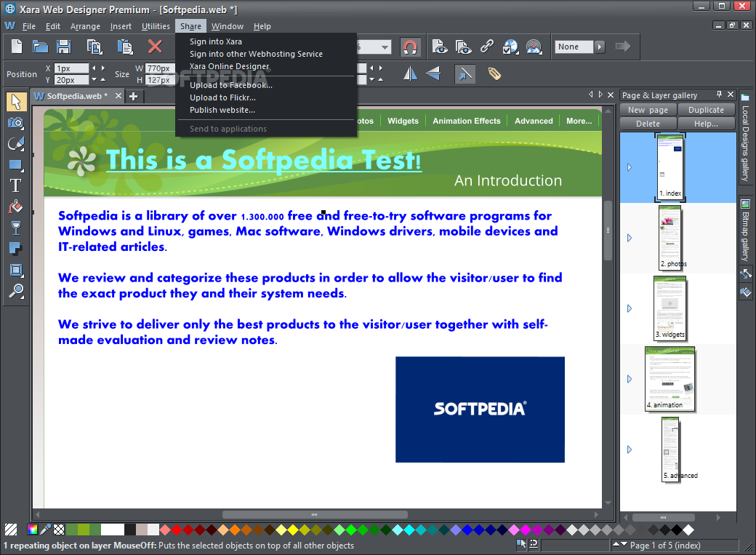Expand the 4. animation page layers
The image size is (756, 555).
(x=630, y=379)
